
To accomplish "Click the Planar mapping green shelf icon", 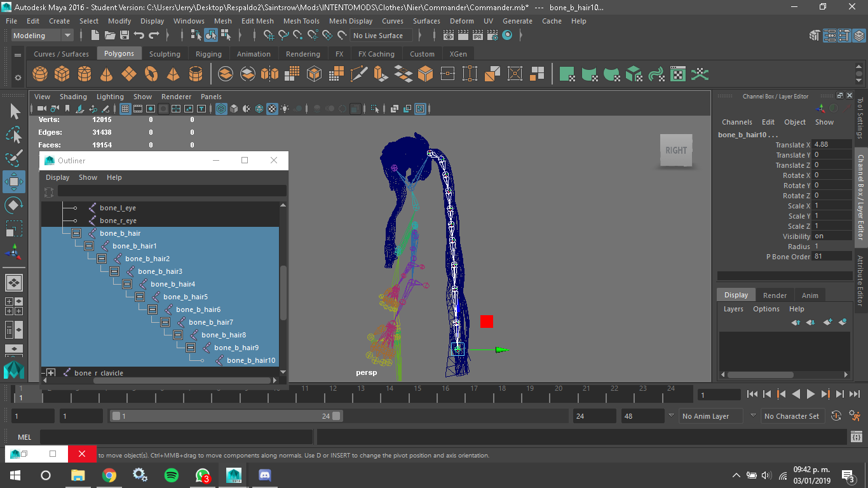I will coord(567,74).
